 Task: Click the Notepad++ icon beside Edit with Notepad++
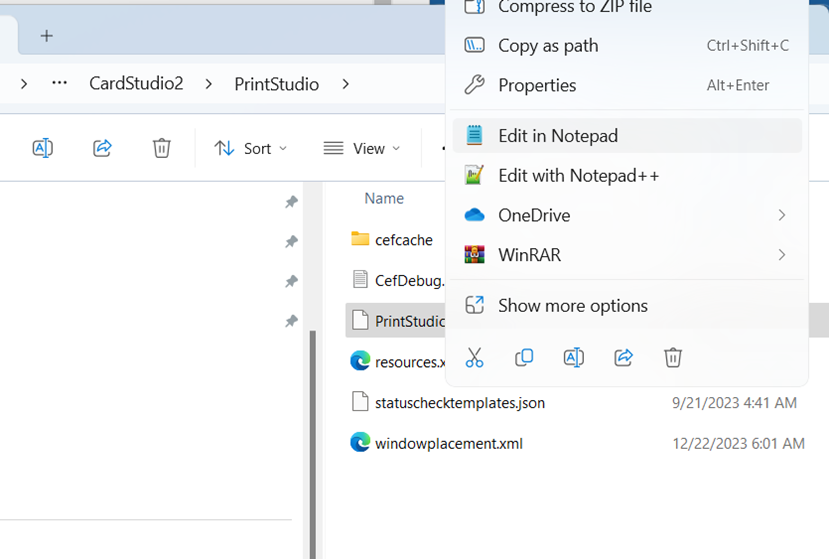474,175
